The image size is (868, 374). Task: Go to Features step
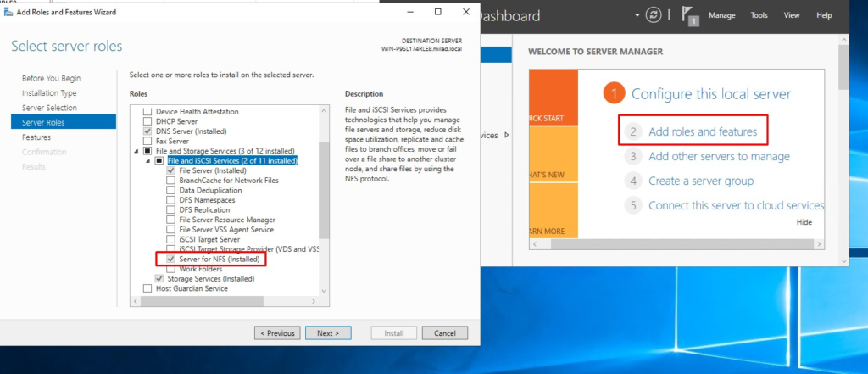click(x=36, y=137)
